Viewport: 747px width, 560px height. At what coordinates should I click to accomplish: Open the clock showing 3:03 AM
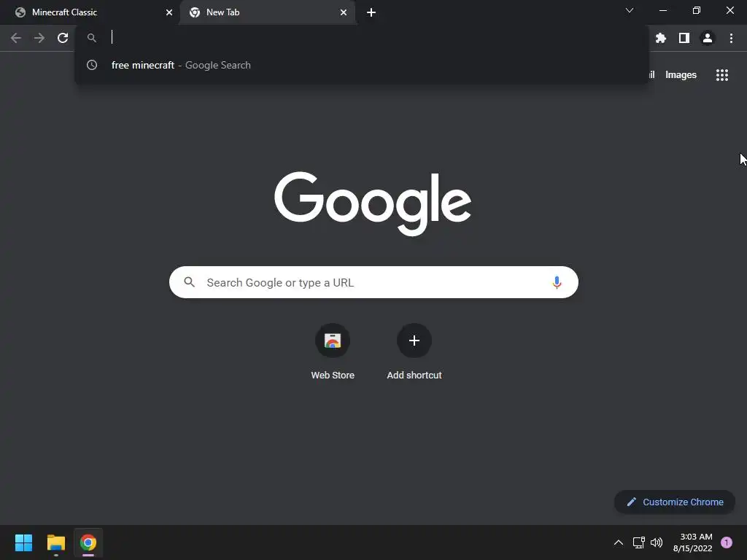click(693, 542)
